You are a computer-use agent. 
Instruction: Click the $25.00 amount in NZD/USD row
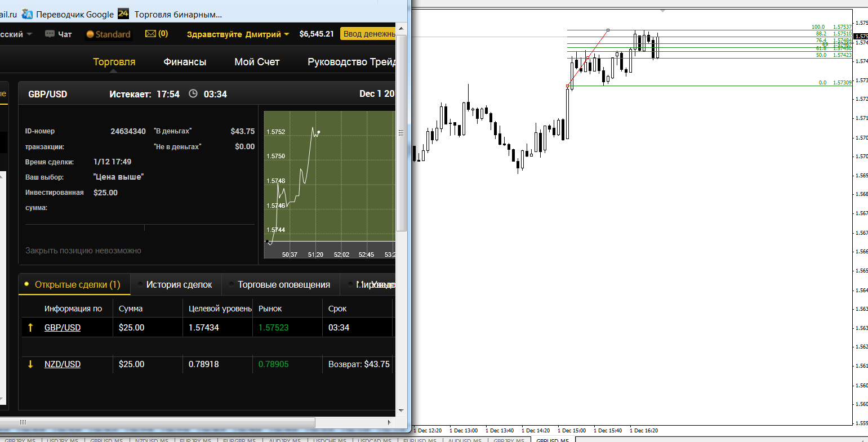click(132, 364)
